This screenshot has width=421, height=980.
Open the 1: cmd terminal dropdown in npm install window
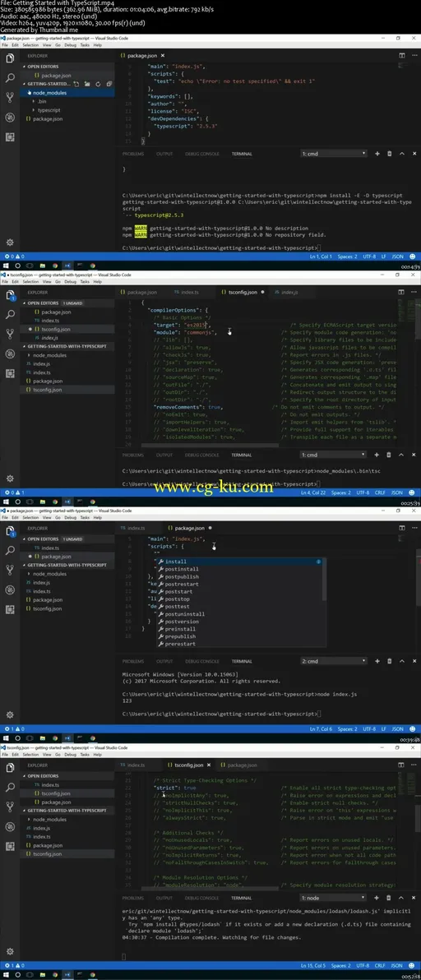pyautogui.click(x=334, y=153)
